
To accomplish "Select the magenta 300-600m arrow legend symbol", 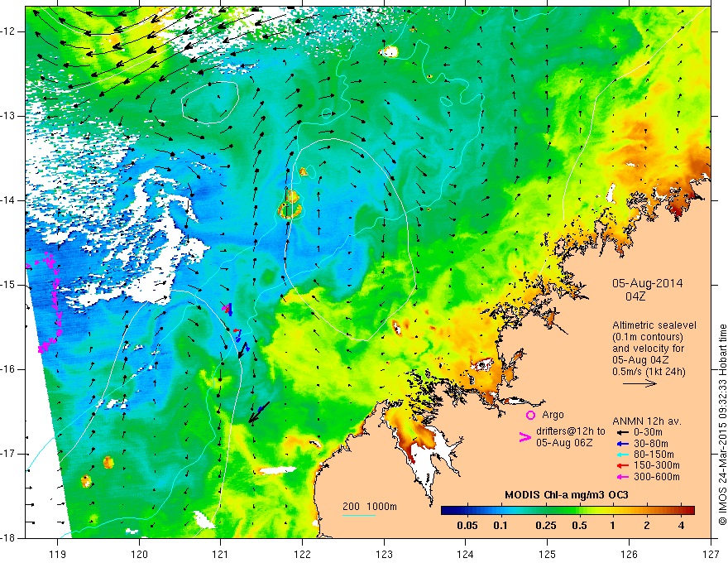I will point(622,477).
